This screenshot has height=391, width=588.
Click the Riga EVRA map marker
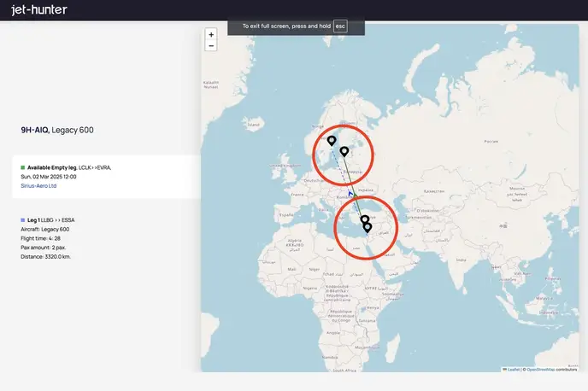(344, 152)
